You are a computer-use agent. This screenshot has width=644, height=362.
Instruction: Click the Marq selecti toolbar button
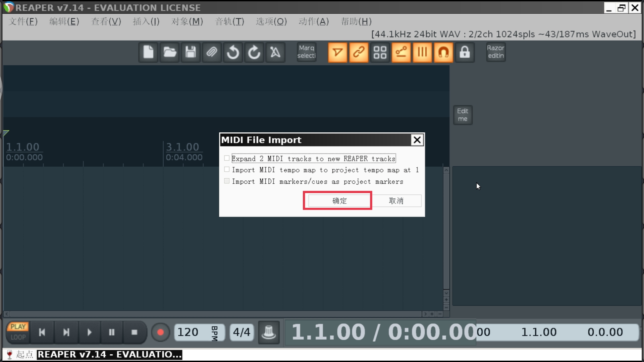(x=307, y=52)
